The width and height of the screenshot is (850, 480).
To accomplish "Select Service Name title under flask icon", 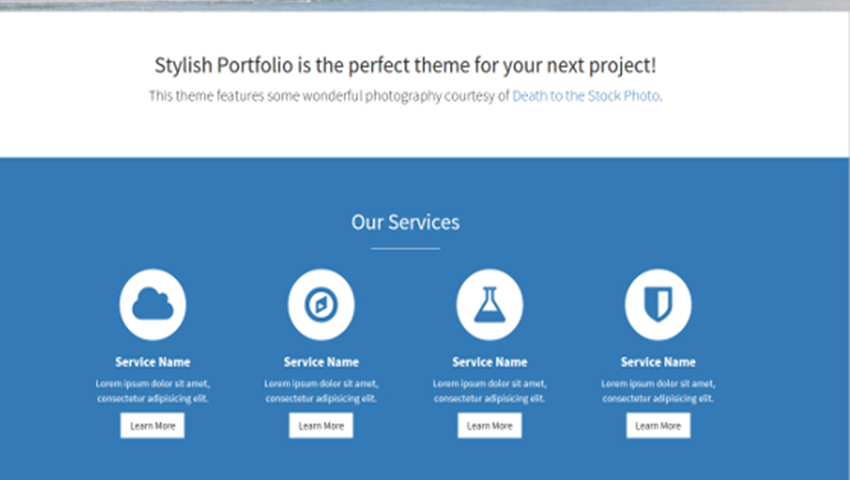I will (x=490, y=362).
